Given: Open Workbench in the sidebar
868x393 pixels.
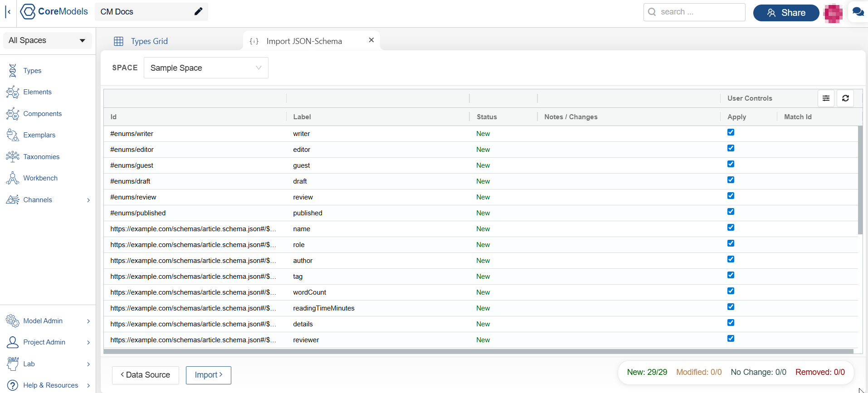Looking at the screenshot, I should [x=40, y=178].
